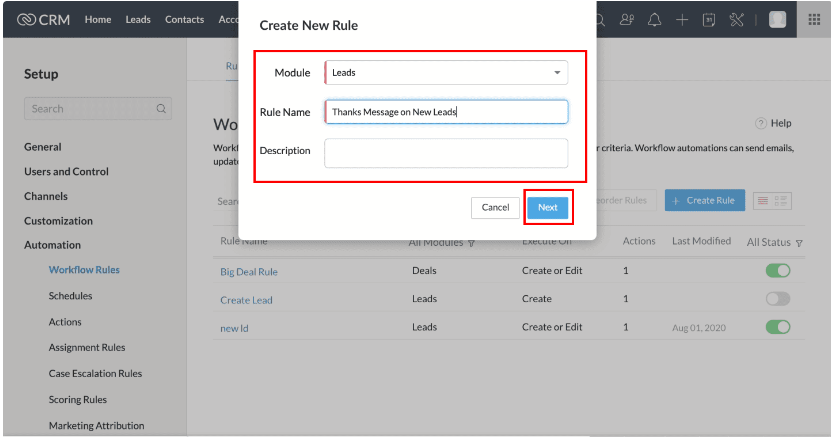Open the Home tab
The width and height of the screenshot is (831, 437).
coord(98,20)
